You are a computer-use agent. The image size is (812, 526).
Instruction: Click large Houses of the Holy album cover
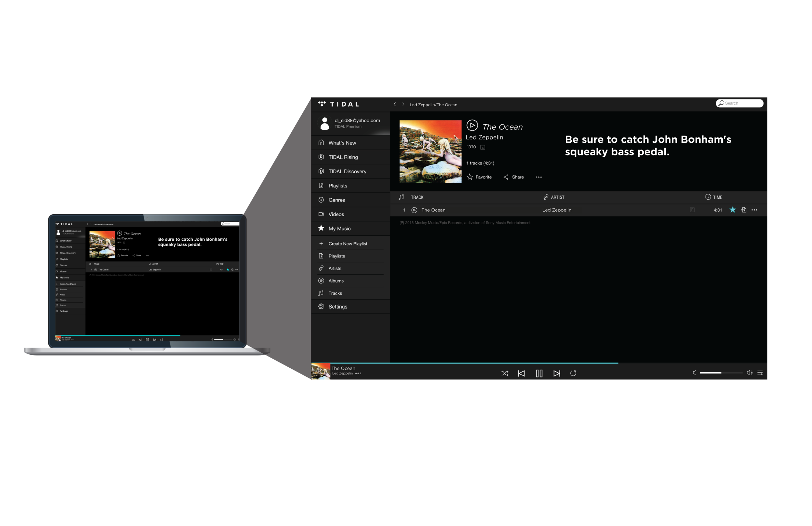[x=430, y=151]
